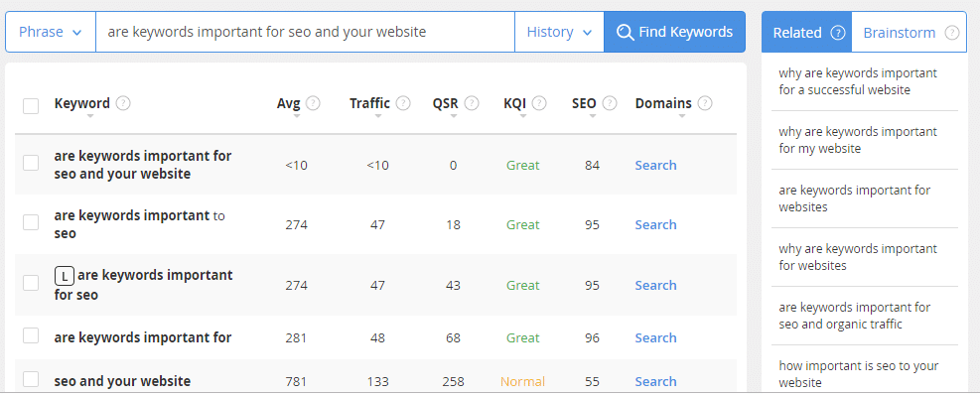The height and width of the screenshot is (395, 980).
Task: Show the QSR help tooltip icon
Action: tap(472, 104)
